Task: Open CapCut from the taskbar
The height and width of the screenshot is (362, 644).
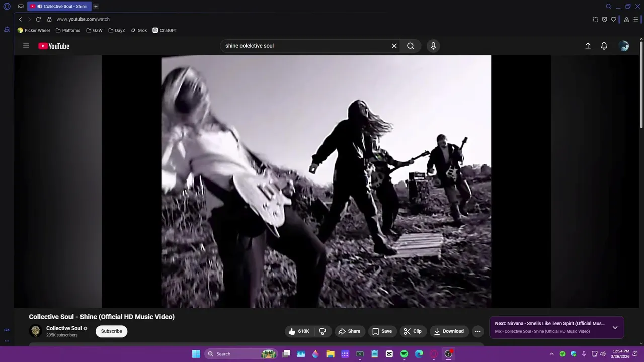Action: [389, 354]
